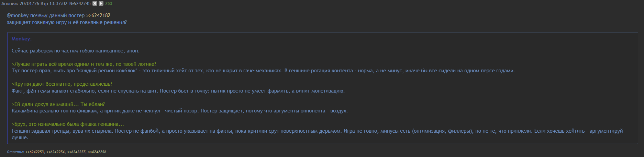
Task: Click the green post counter 753
Action: coord(109,3)
